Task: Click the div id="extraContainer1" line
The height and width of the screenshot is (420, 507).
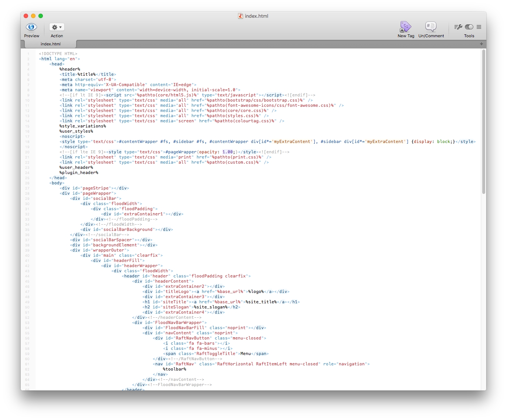Action: (142, 214)
